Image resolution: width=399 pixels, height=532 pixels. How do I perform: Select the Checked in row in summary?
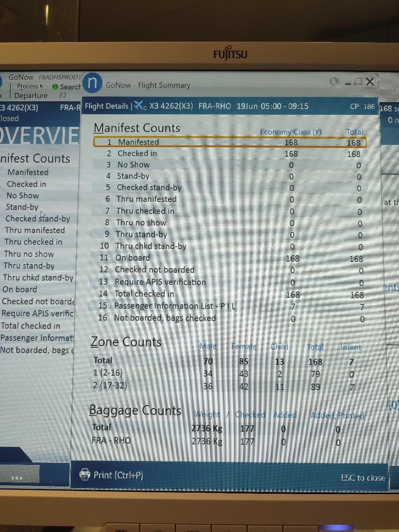pyautogui.click(x=230, y=154)
